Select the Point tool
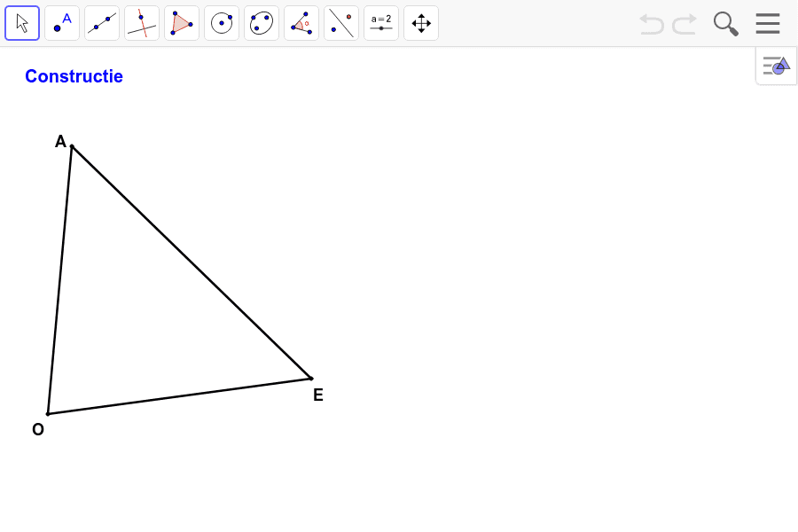 62,23
